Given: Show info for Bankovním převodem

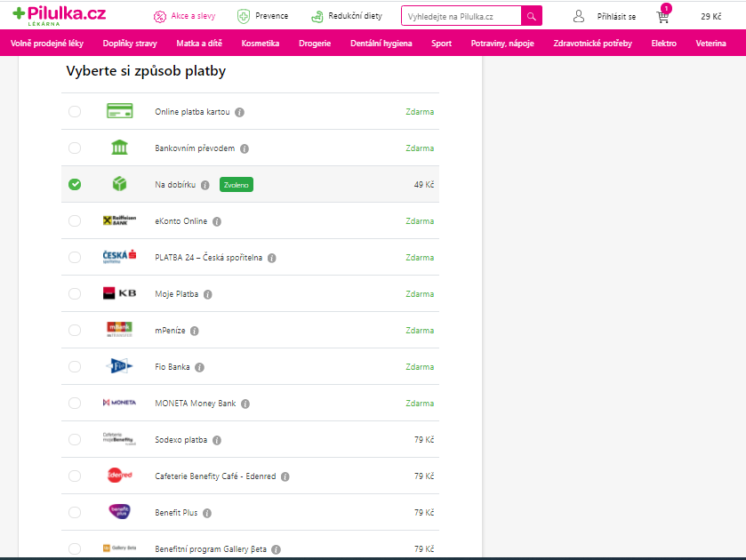Looking at the screenshot, I should click(245, 148).
